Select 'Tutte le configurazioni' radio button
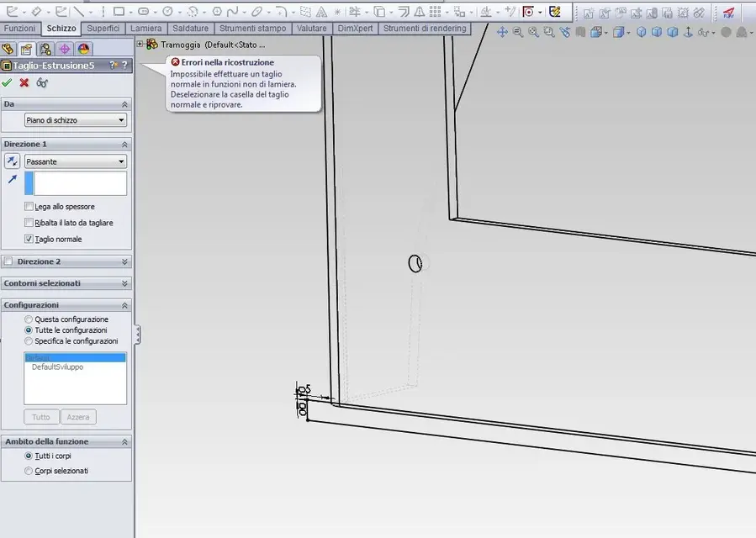The height and width of the screenshot is (538, 756). pos(29,330)
